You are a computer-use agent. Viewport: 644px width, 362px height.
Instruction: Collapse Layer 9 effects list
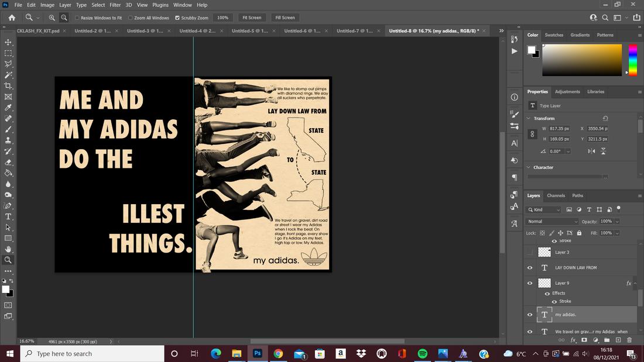tap(635, 283)
